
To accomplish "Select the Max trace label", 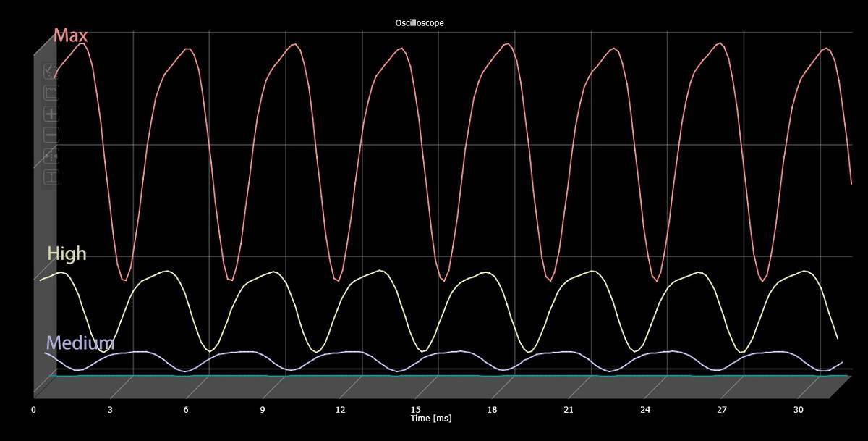I will (72, 35).
